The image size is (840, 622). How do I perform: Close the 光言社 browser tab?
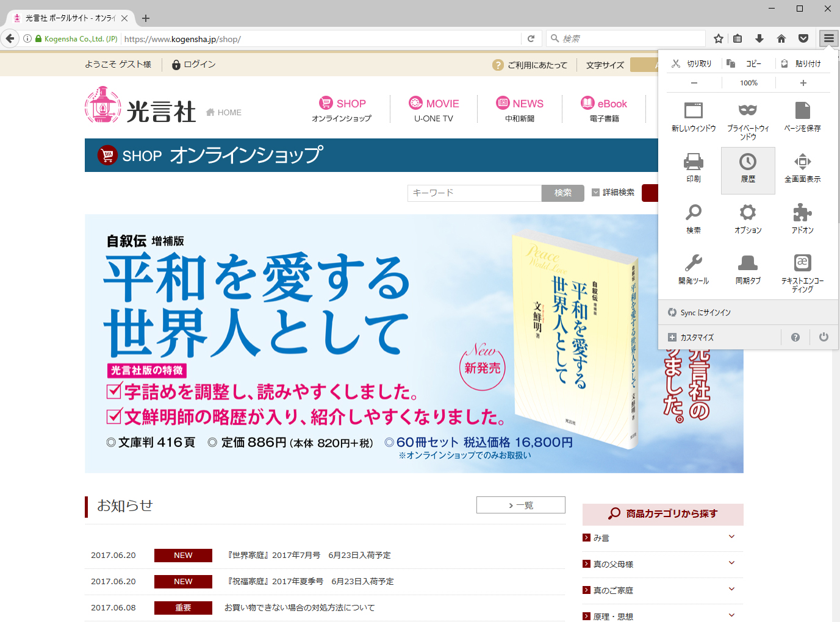pyautogui.click(x=124, y=18)
